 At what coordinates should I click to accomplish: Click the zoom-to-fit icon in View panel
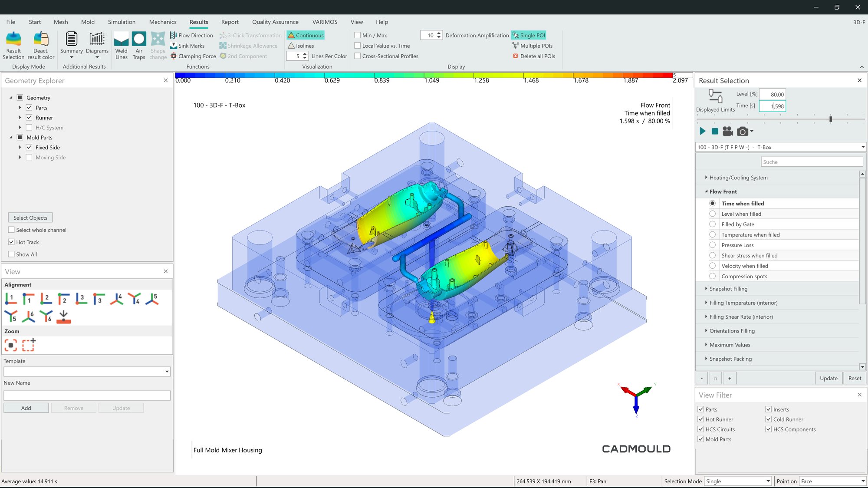(x=11, y=345)
